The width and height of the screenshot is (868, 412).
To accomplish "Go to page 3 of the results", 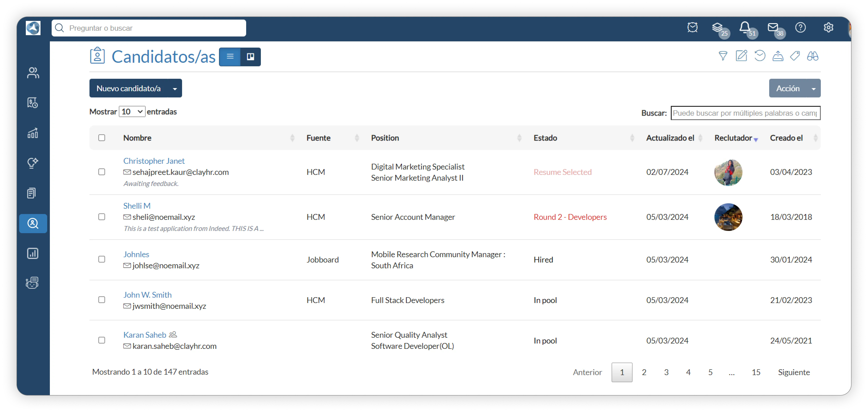I will coord(666,372).
